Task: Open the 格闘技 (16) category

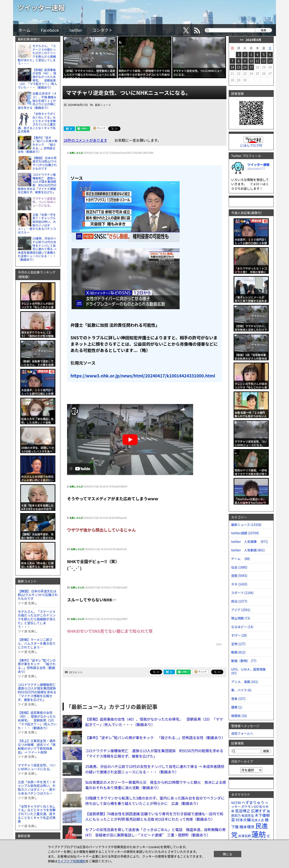Action: 239,716
